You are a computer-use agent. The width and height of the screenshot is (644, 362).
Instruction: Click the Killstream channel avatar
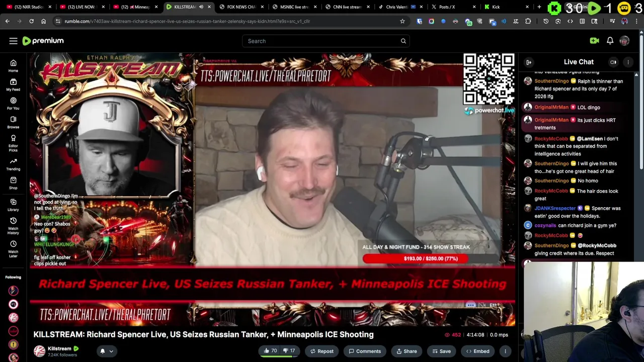(x=39, y=351)
